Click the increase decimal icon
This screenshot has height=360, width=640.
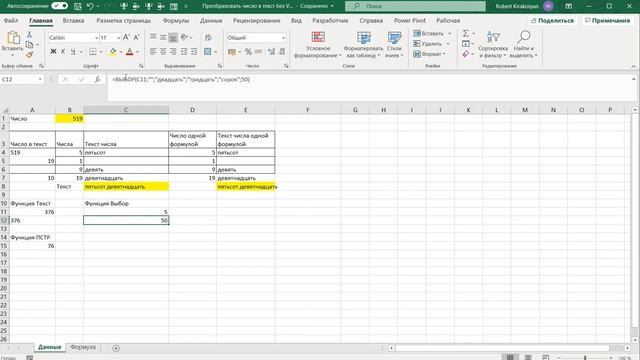point(271,51)
